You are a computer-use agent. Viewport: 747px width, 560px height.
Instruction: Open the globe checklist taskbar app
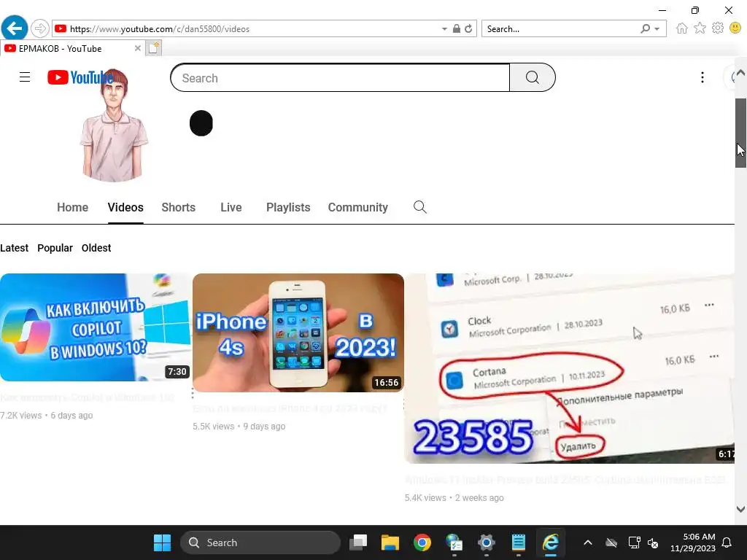tap(454, 542)
